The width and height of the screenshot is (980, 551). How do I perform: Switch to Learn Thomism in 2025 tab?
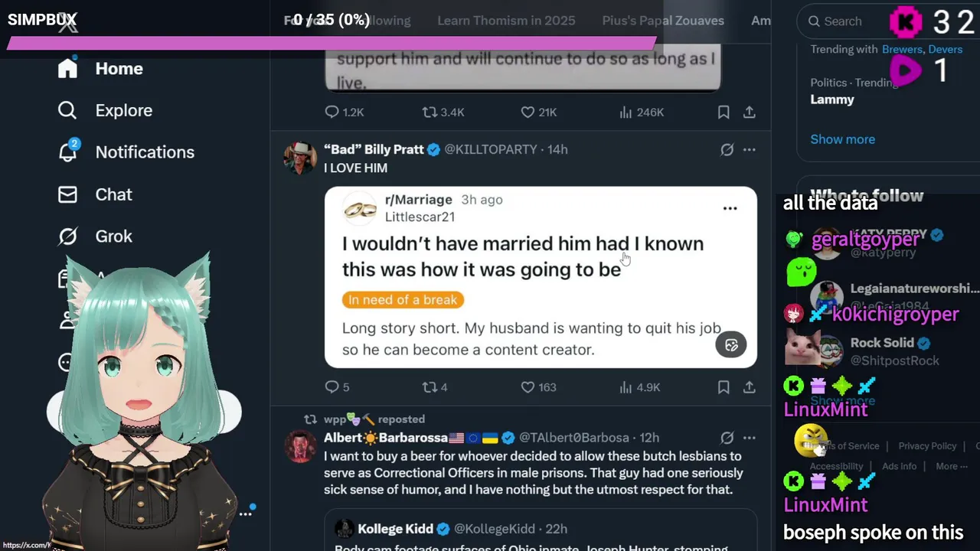coord(506,21)
